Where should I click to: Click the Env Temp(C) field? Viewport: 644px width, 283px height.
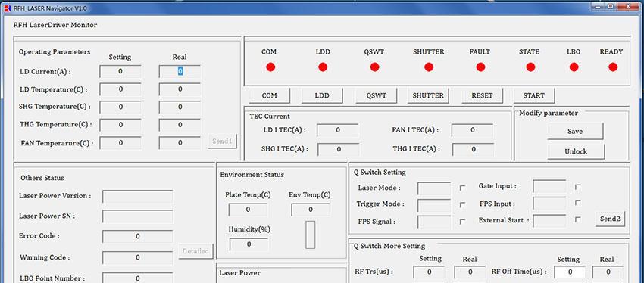pyautogui.click(x=310, y=210)
